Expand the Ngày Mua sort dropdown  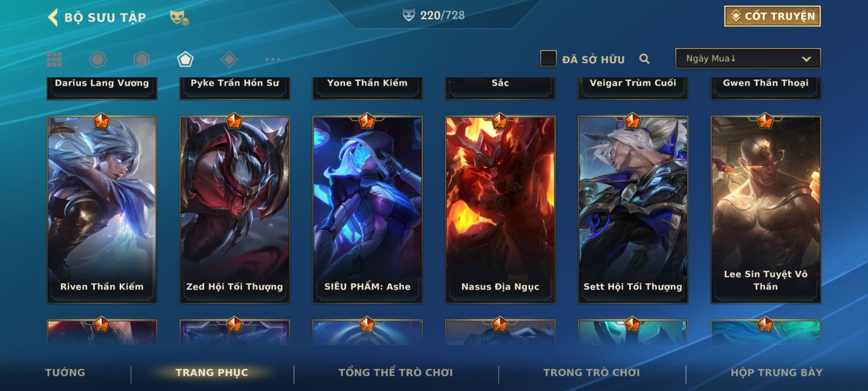click(748, 58)
